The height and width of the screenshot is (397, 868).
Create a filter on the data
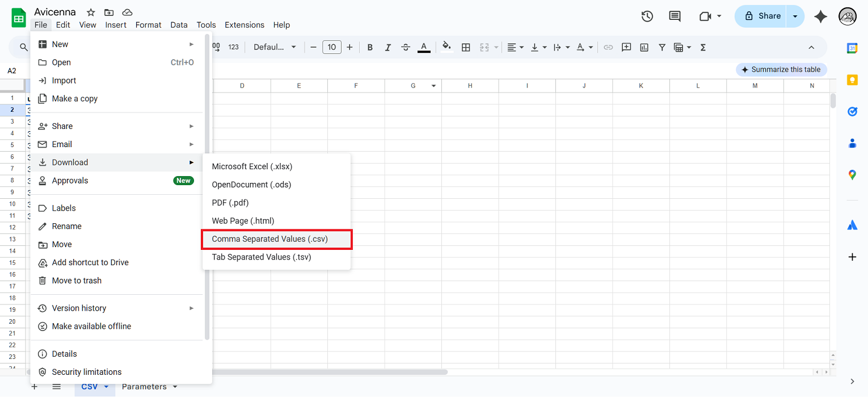[x=662, y=47]
